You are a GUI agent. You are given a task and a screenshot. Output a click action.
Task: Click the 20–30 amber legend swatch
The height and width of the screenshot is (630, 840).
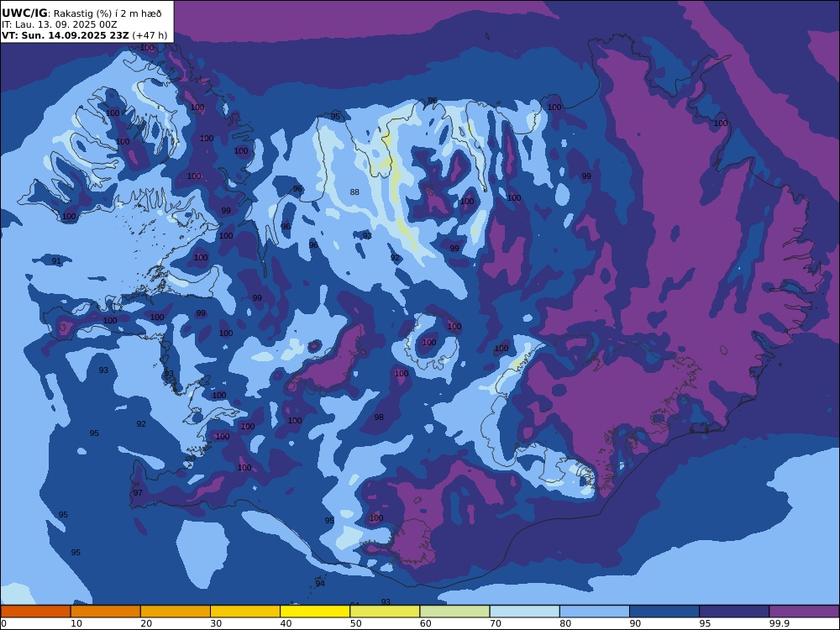pyautogui.click(x=176, y=612)
